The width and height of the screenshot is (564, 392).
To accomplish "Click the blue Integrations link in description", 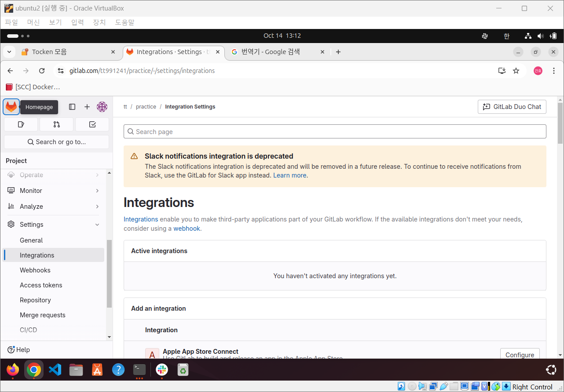I will pyautogui.click(x=141, y=219).
